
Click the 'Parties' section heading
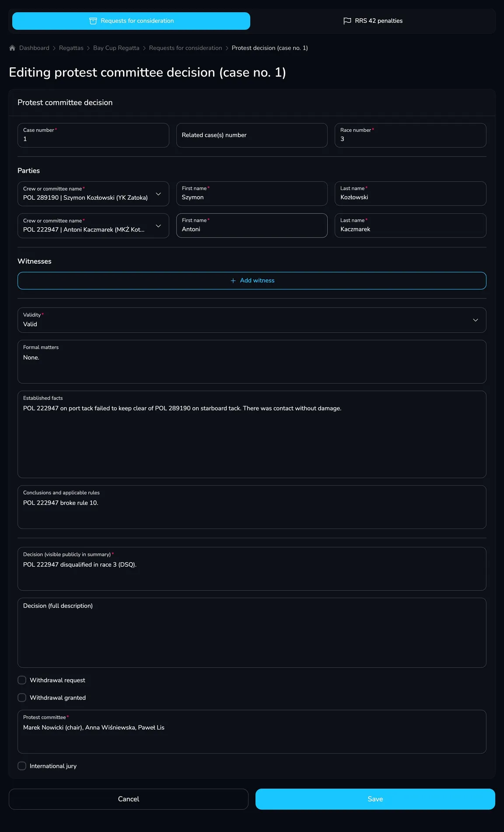click(28, 171)
